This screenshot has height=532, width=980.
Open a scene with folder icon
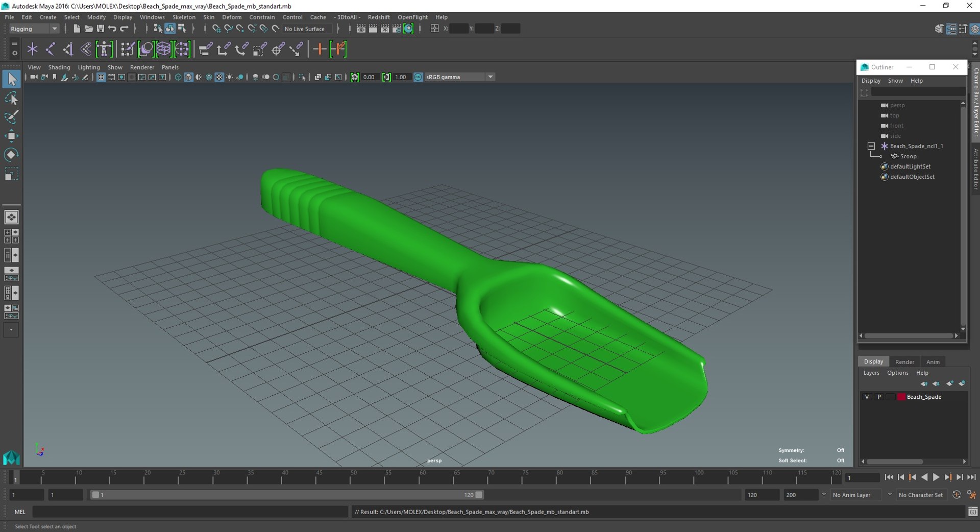(x=88, y=29)
